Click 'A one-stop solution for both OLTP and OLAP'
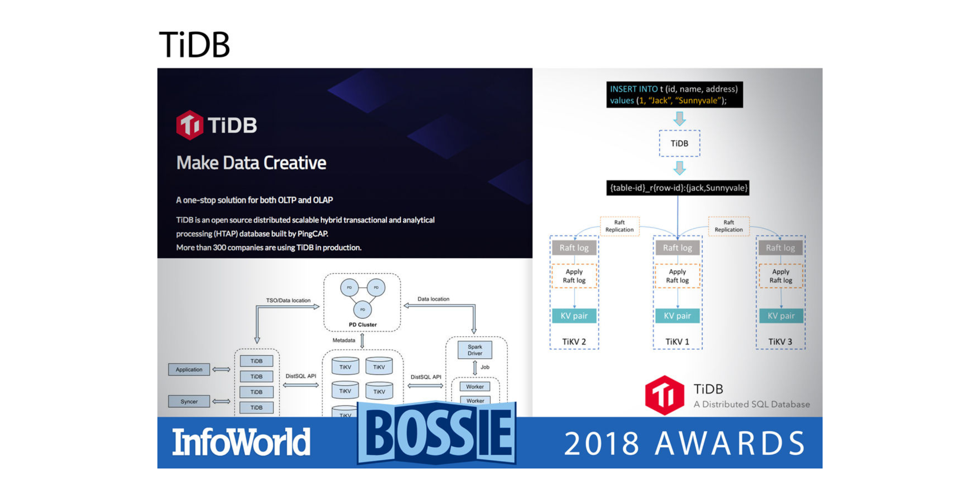Image resolution: width=980 pixels, height=493 pixels. point(254,200)
